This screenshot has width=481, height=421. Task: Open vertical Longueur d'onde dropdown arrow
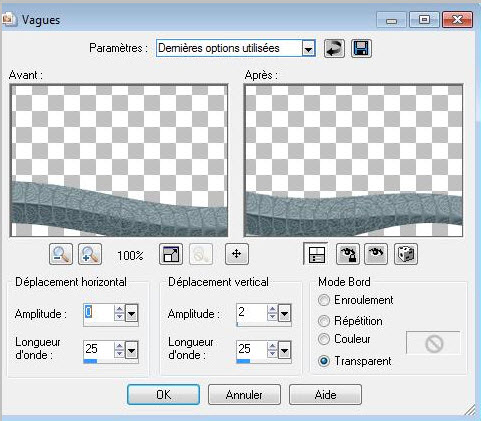click(285, 350)
